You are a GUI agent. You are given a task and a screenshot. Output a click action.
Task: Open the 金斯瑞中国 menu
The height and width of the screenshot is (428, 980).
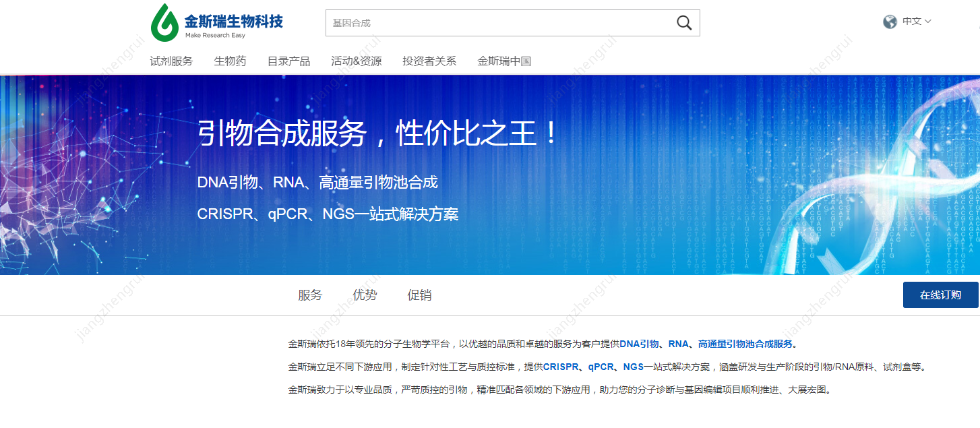click(x=504, y=61)
